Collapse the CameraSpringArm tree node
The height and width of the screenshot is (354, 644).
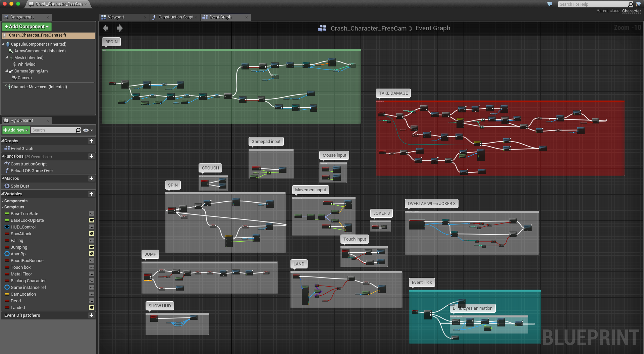pos(7,71)
